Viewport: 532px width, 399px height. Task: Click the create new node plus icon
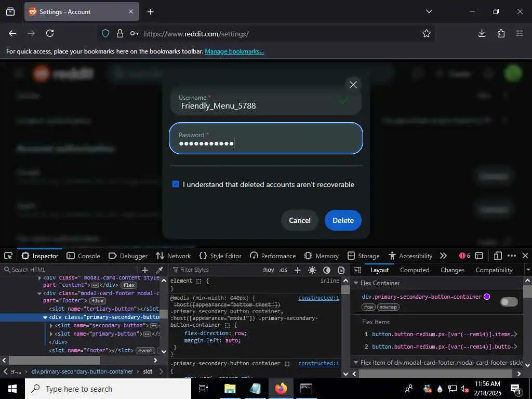pos(145,270)
